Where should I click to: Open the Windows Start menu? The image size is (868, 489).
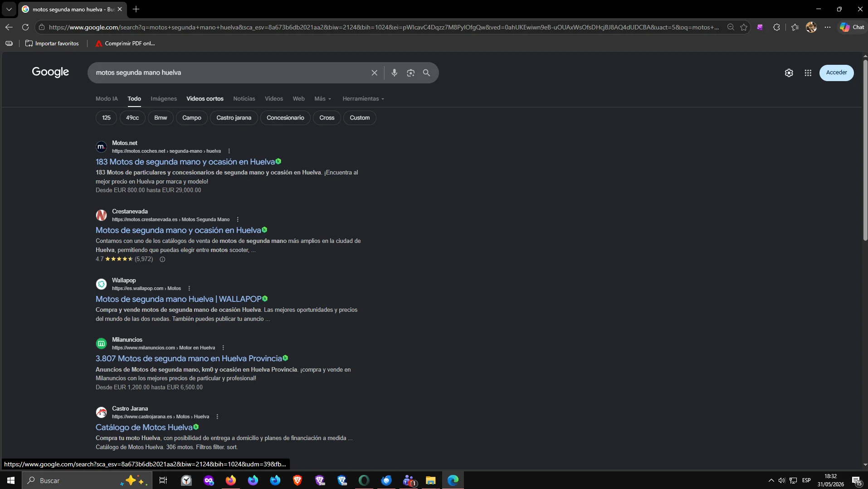11,480
